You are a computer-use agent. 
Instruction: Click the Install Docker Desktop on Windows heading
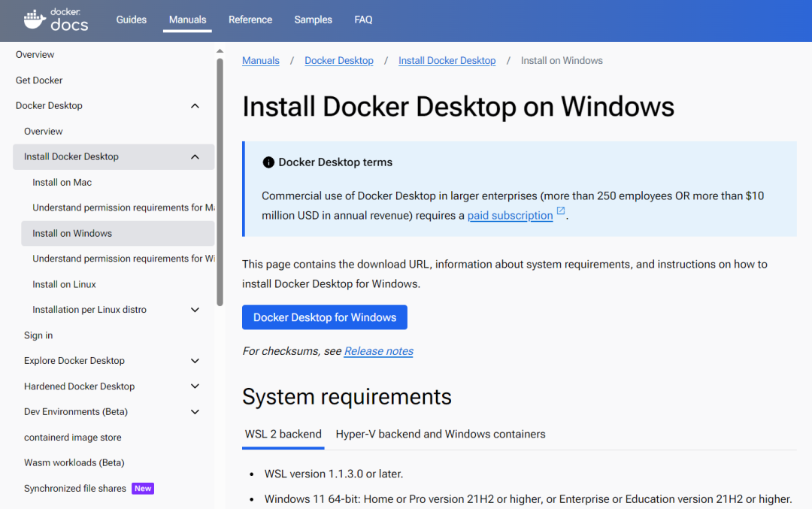[459, 107]
